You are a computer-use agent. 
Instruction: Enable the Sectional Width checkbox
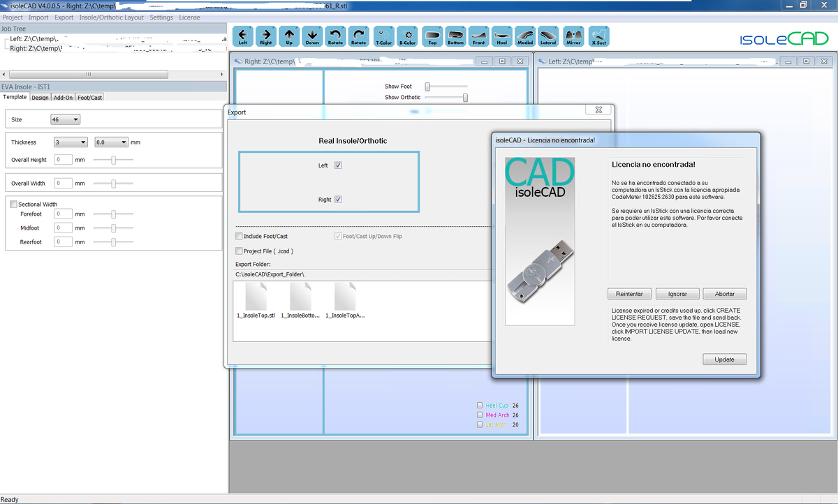(13, 205)
